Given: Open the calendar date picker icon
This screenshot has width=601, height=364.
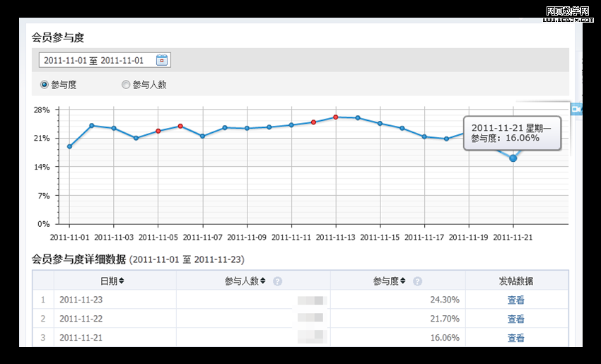Looking at the screenshot, I should click(161, 61).
